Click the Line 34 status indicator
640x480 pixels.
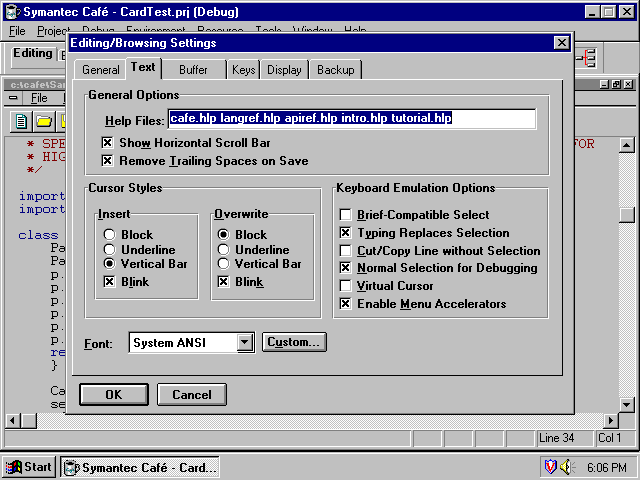(563, 438)
